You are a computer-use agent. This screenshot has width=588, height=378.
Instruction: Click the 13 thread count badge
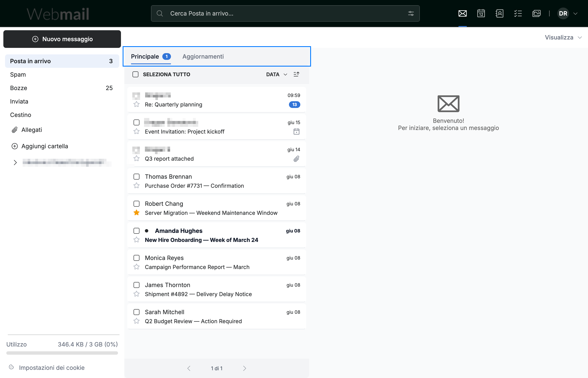[x=294, y=105]
